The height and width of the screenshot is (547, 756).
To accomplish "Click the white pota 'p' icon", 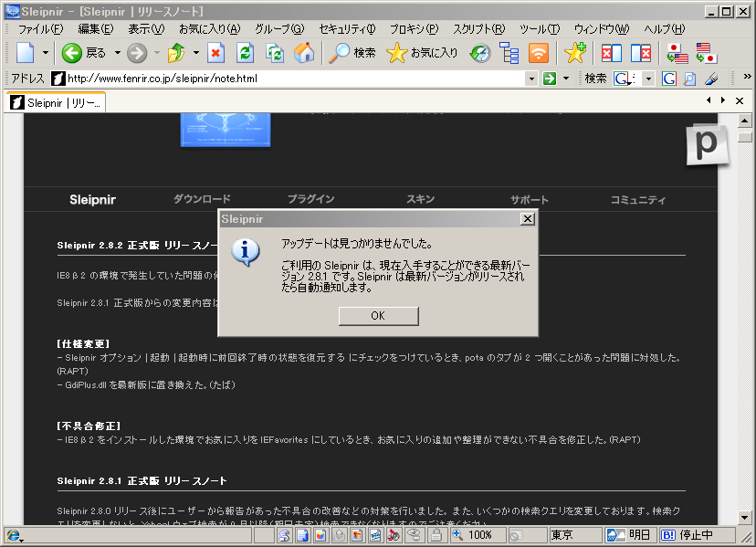I will pos(707,143).
